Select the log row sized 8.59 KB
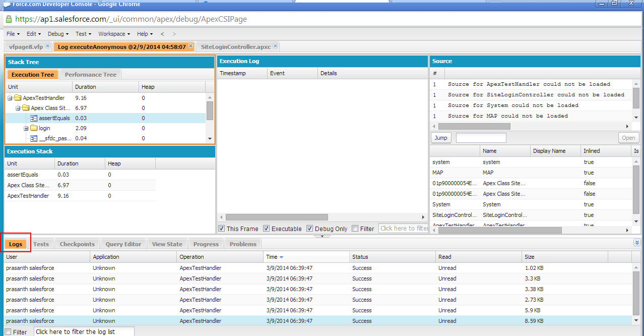Viewport: 644px width, 336px height. [x=317, y=321]
